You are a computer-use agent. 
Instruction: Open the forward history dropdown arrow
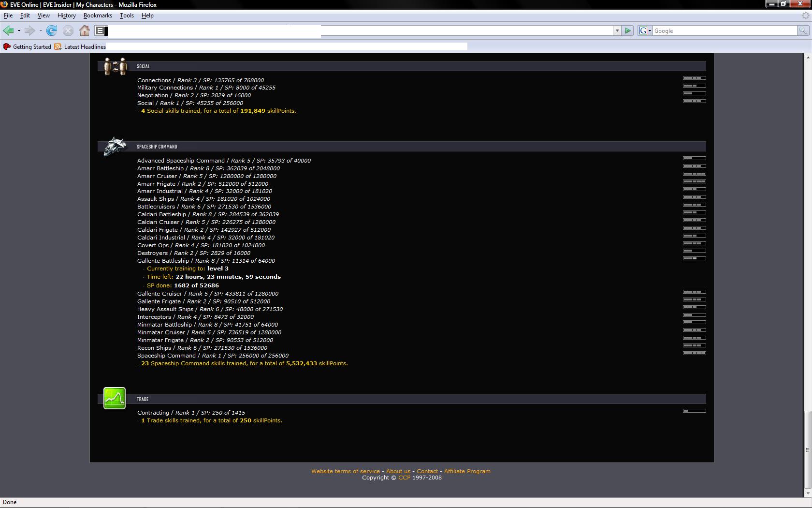[41, 31]
